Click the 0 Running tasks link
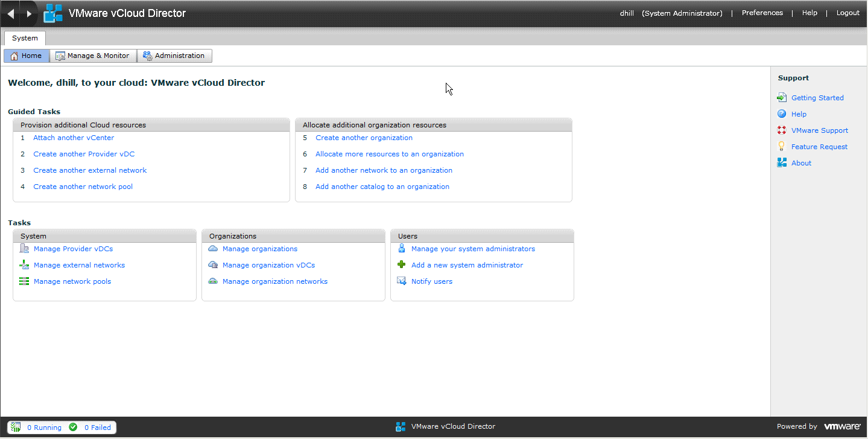Viewport: 868px width, 439px height. [x=44, y=428]
